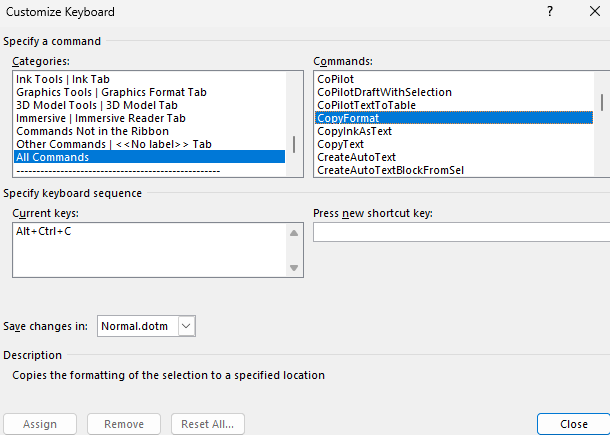Choose Other Commands No label Tab
The width and height of the screenshot is (610, 435).
click(113, 144)
